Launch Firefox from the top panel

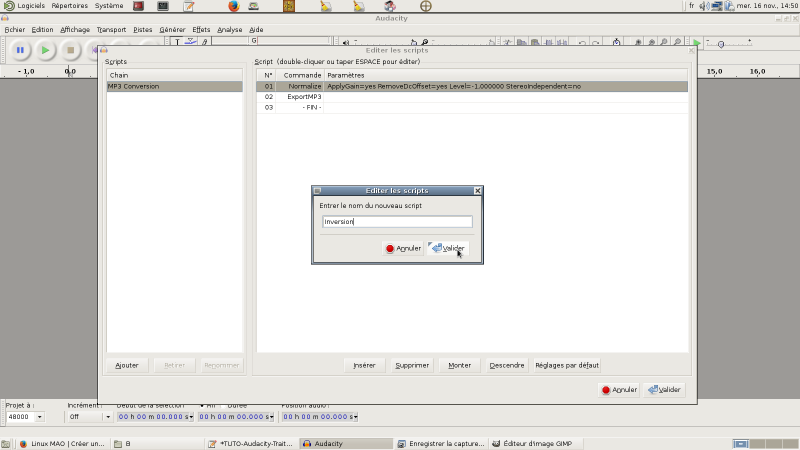pyautogui.click(x=234, y=6)
